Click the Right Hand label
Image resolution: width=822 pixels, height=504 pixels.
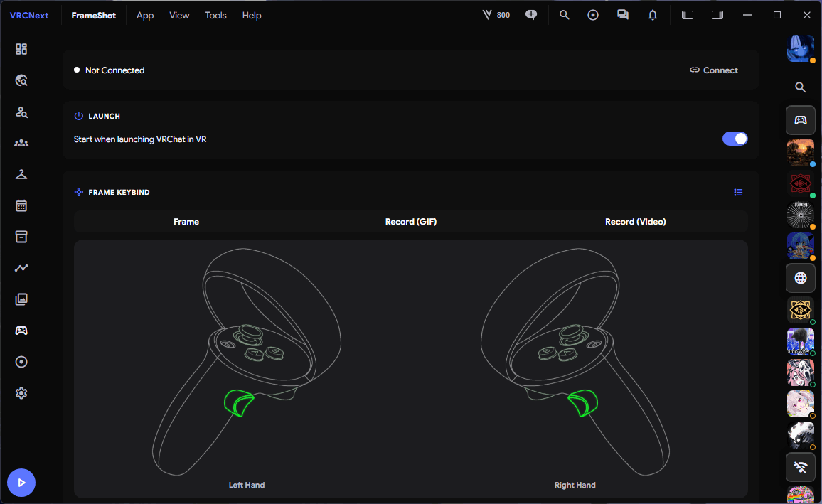pyautogui.click(x=575, y=485)
